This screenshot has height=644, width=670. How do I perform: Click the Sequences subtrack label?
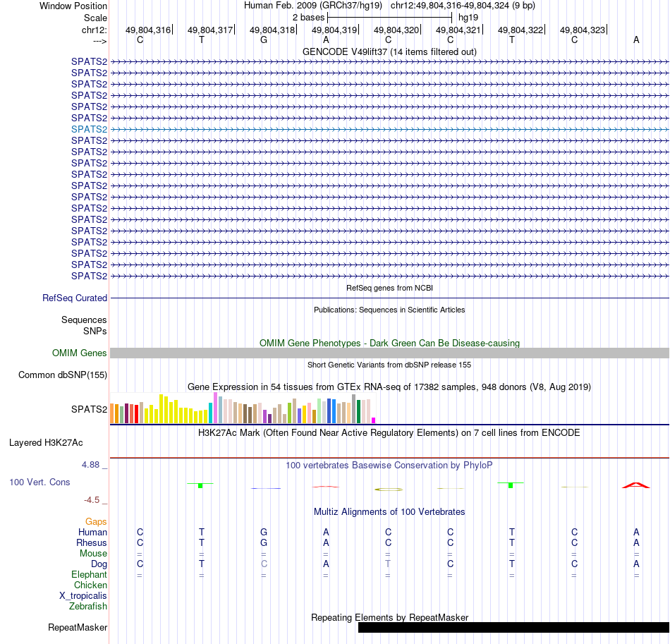click(84, 320)
